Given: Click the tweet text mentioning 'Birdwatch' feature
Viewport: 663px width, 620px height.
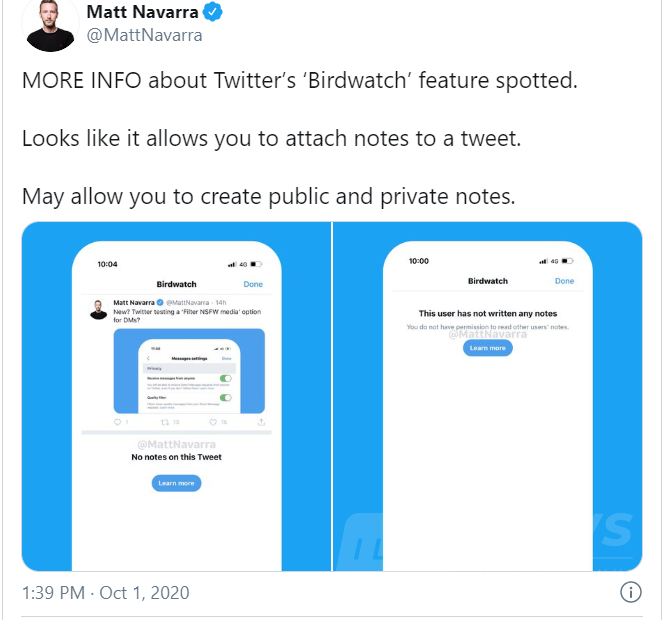Looking at the screenshot, I should tap(300, 82).
